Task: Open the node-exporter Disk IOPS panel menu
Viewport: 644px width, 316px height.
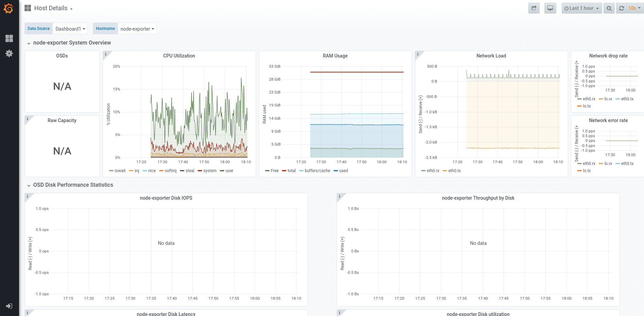Action: point(166,198)
